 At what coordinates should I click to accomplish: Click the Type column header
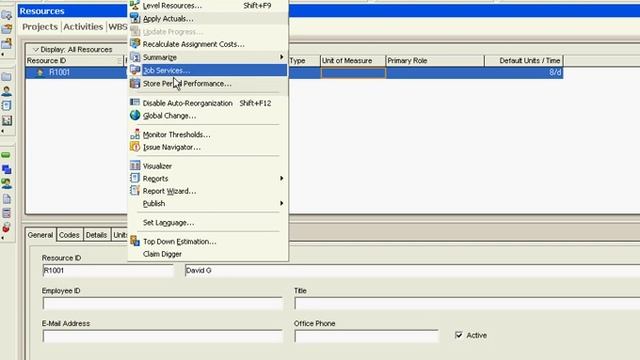point(304,60)
